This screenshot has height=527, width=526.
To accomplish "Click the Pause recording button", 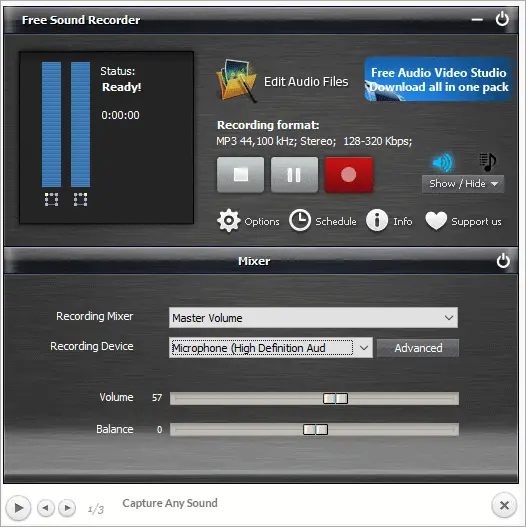I will click(x=294, y=175).
